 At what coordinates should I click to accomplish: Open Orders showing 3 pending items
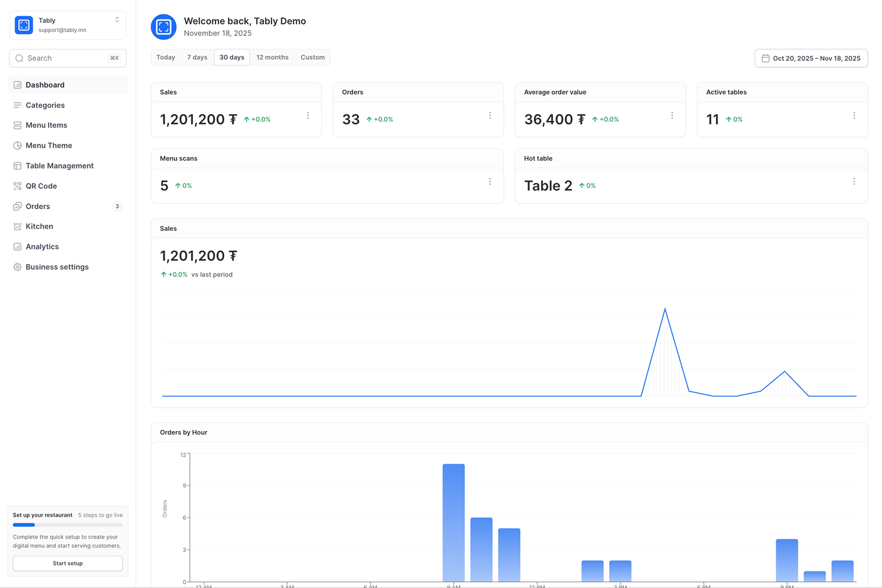coord(37,206)
